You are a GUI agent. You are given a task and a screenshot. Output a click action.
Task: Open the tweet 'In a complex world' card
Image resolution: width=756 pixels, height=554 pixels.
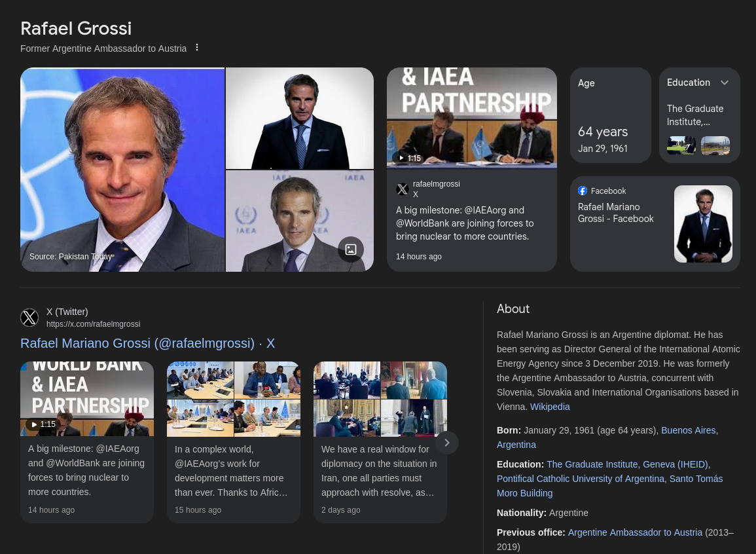tap(234, 442)
